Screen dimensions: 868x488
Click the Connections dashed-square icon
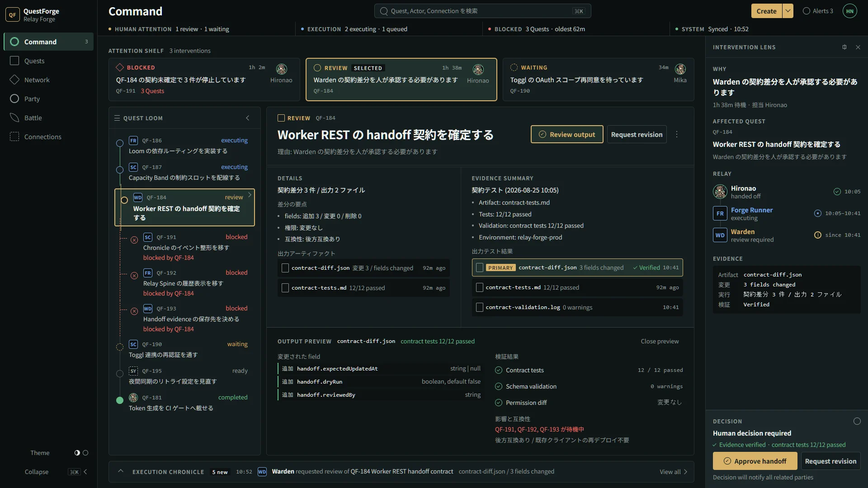pos(14,136)
